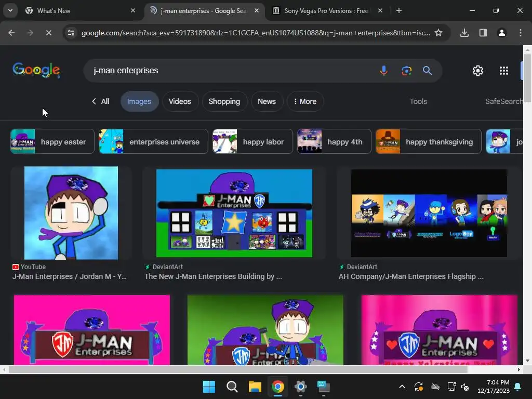Go back with browser back arrow
This screenshot has width=532, height=399.
click(x=11, y=33)
